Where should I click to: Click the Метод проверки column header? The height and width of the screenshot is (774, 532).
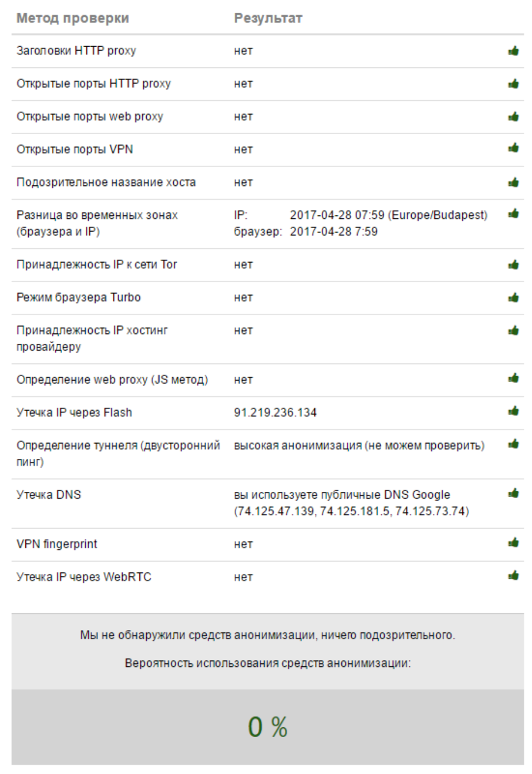pyautogui.click(x=73, y=18)
